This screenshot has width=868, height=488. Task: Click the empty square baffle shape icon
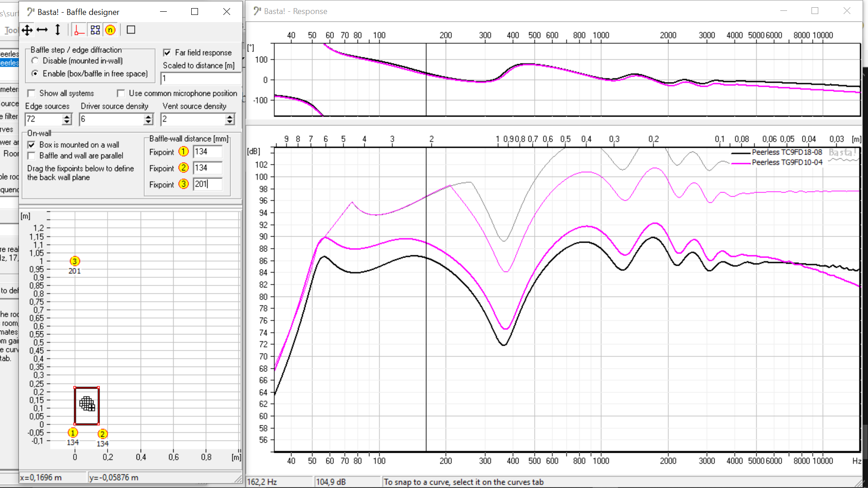coord(131,30)
